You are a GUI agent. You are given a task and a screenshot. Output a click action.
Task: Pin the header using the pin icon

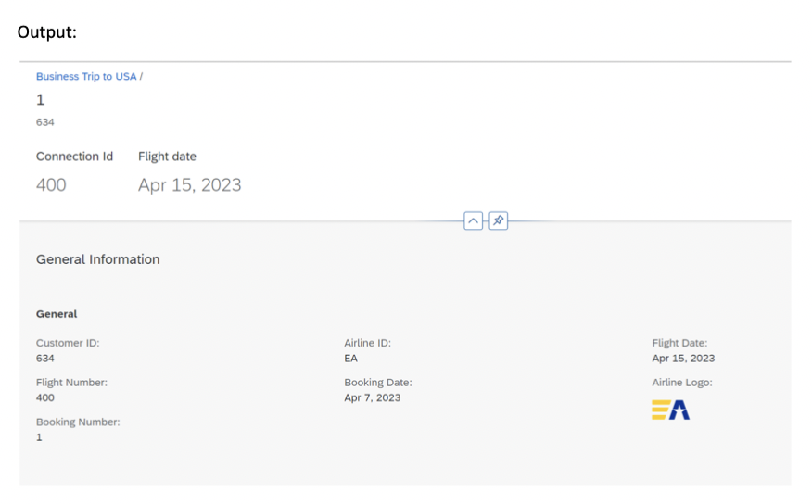tap(499, 221)
